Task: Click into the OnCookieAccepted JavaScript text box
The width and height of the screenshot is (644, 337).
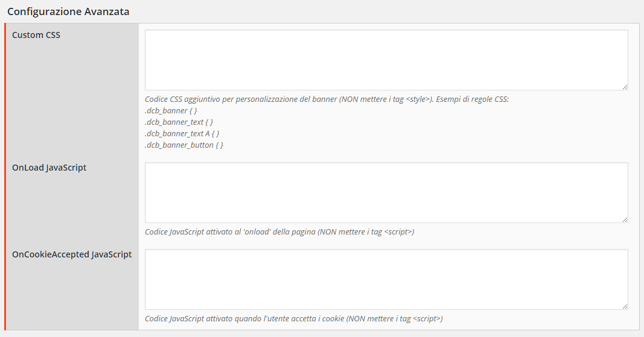Action: point(386,279)
